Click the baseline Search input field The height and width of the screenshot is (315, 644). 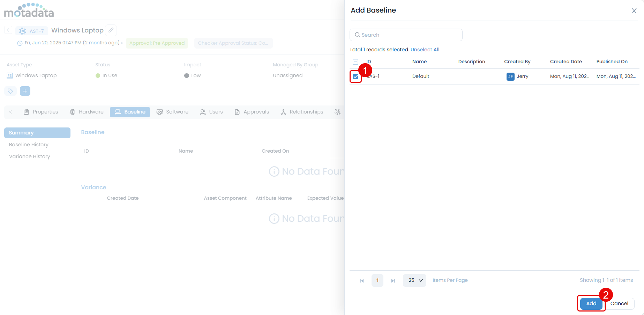pos(406,35)
